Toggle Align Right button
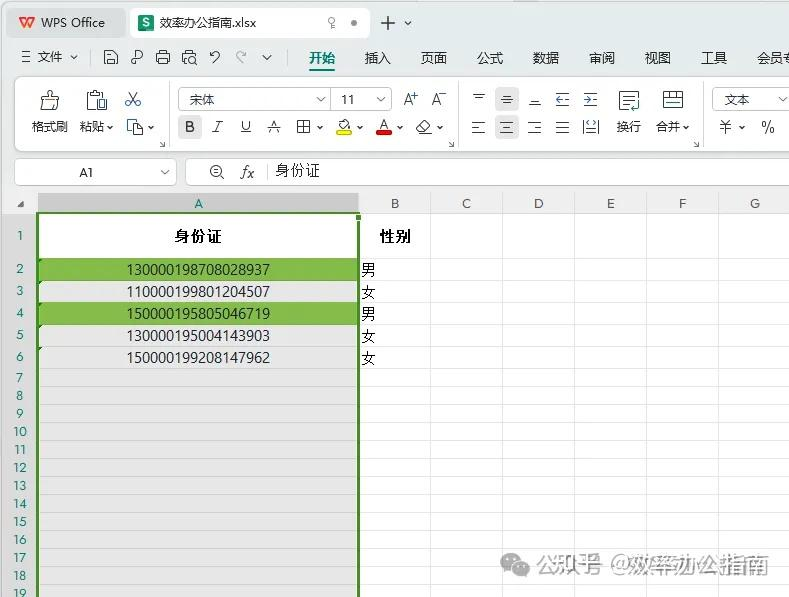 534,127
